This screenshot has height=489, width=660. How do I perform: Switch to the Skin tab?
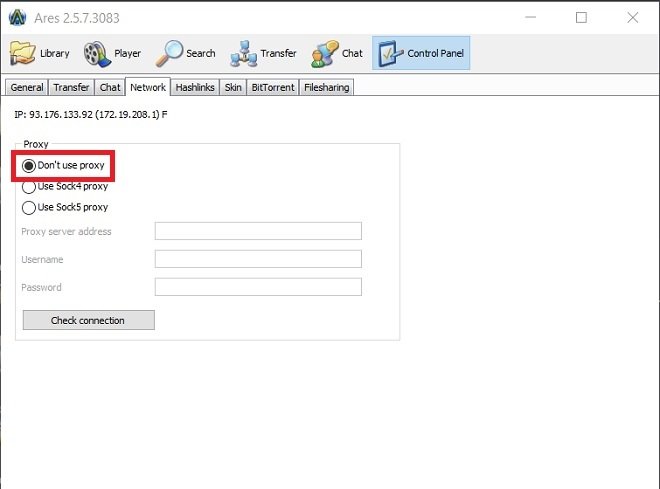coord(233,88)
